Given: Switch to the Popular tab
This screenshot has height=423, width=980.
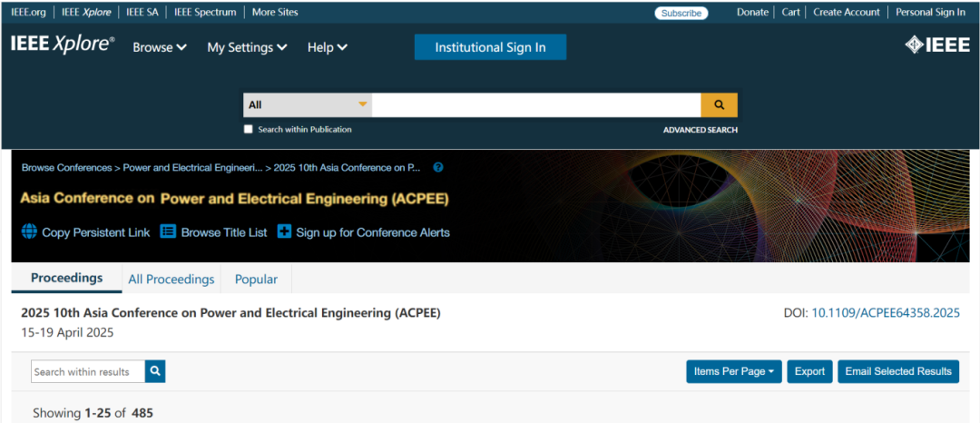Looking at the screenshot, I should pyautogui.click(x=256, y=280).
